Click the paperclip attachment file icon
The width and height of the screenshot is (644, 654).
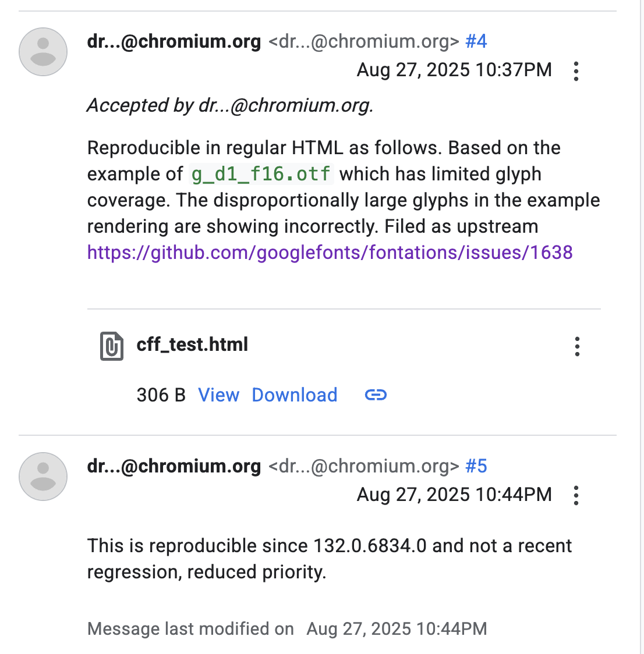point(111,346)
